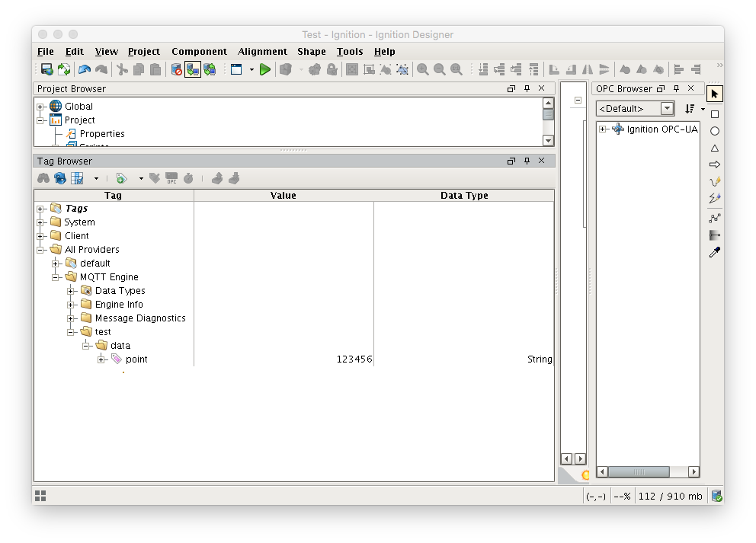This screenshot has height=543, width=756.
Task: Collapse the Project node in Project Browser
Action: tap(40, 120)
